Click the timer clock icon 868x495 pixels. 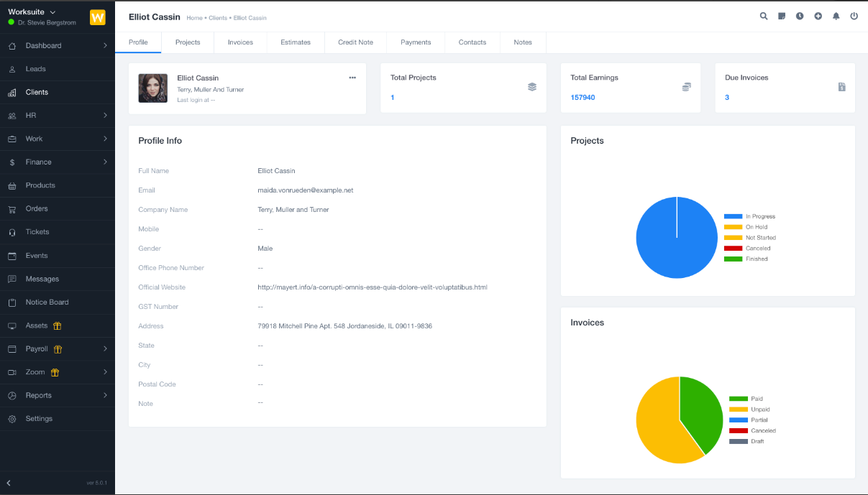click(800, 16)
